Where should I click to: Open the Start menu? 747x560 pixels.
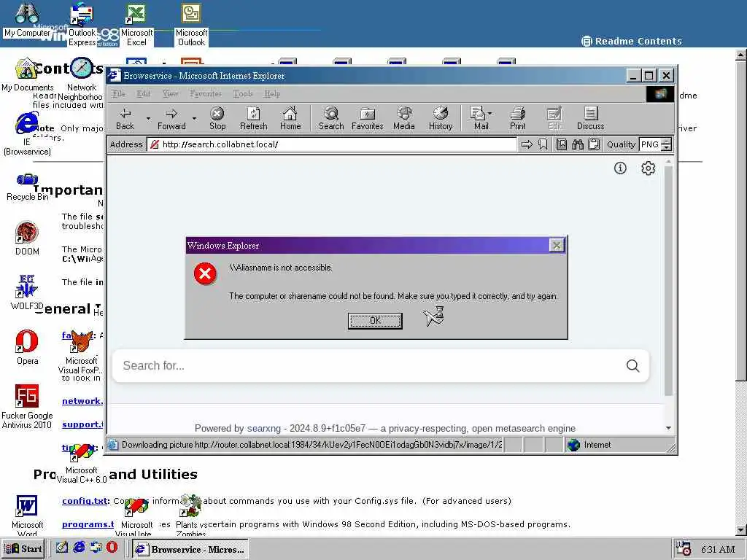tap(23, 549)
